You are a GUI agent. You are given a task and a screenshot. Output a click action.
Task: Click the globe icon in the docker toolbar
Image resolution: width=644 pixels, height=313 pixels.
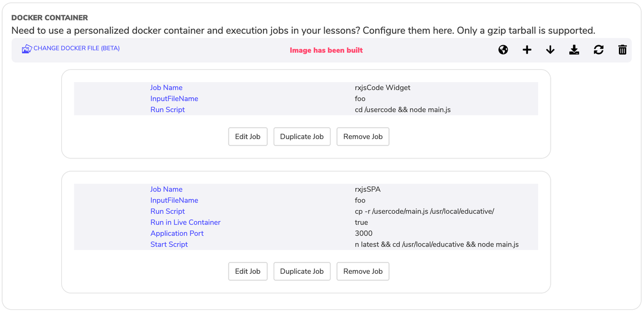click(503, 50)
